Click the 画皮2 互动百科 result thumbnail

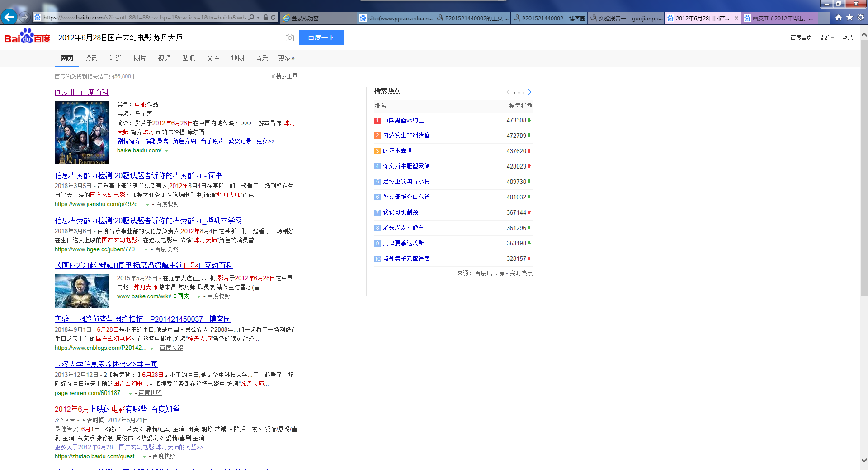pyautogui.click(x=82, y=291)
